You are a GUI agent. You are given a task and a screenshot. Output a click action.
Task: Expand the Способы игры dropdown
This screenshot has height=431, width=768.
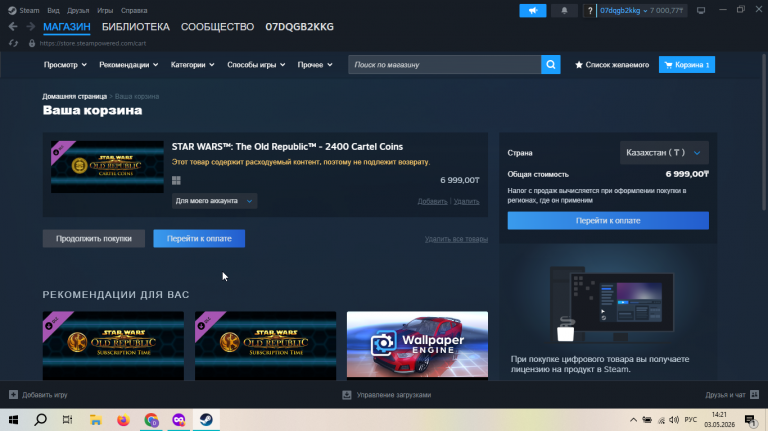click(x=256, y=65)
